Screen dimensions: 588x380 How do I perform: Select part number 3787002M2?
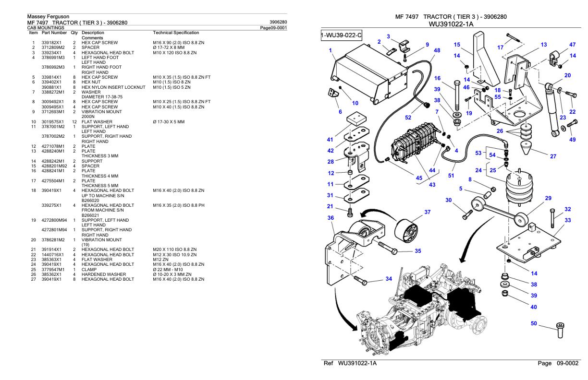click(54, 137)
